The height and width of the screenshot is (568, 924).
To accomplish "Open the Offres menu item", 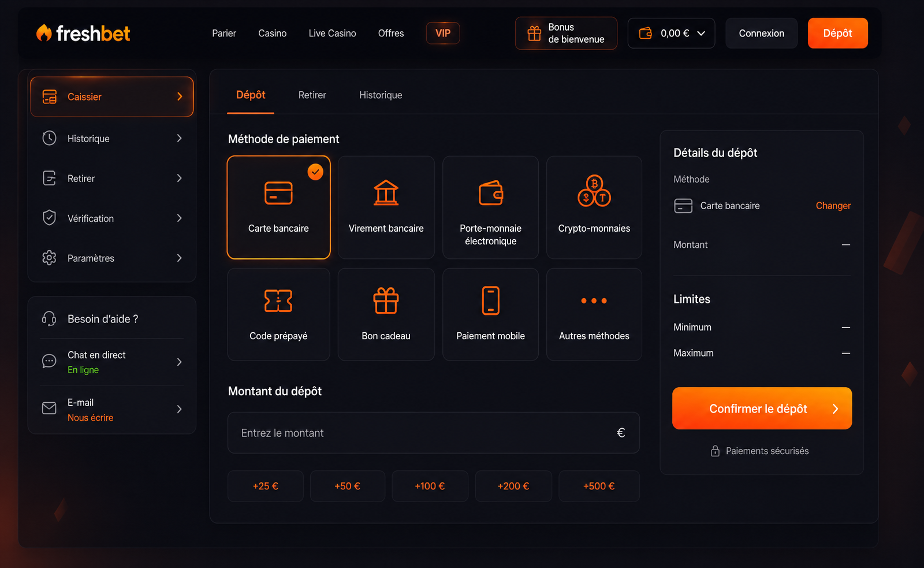I will click(x=391, y=34).
